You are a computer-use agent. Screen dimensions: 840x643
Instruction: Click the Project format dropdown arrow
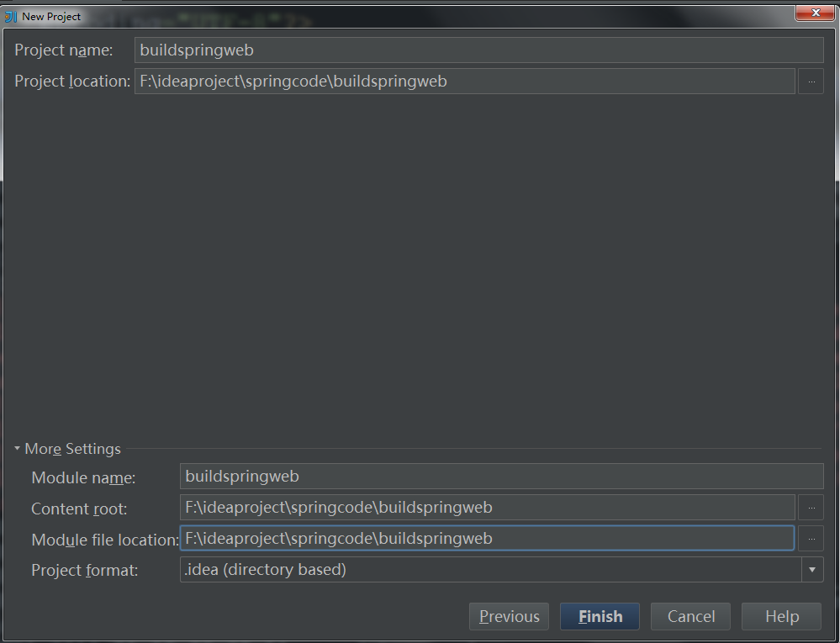812,569
